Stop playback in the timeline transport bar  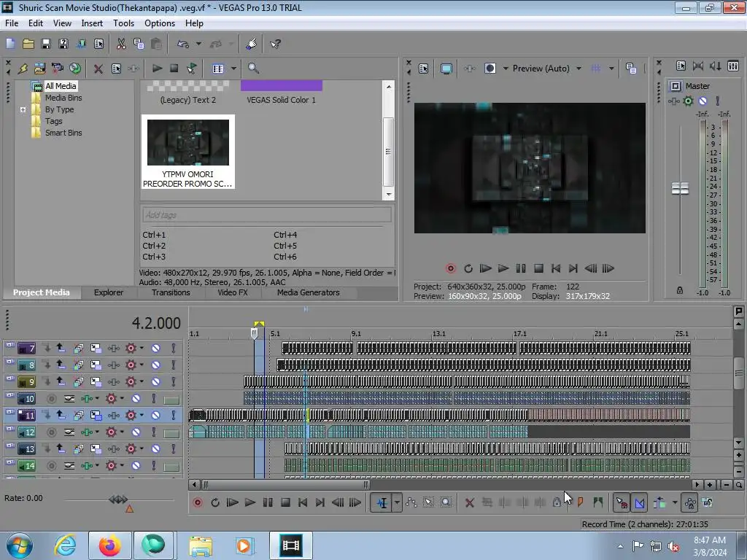click(x=285, y=502)
